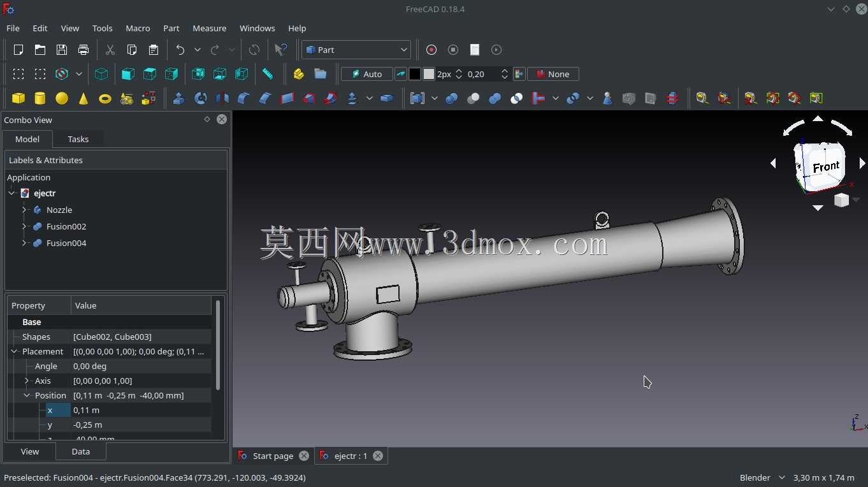The width and height of the screenshot is (868, 487).
Task: Click the Revolve tool icon
Action: pyautogui.click(x=201, y=98)
